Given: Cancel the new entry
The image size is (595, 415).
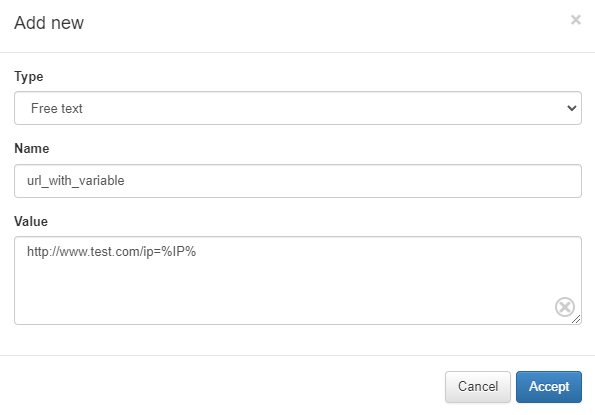Looking at the screenshot, I should tap(478, 387).
